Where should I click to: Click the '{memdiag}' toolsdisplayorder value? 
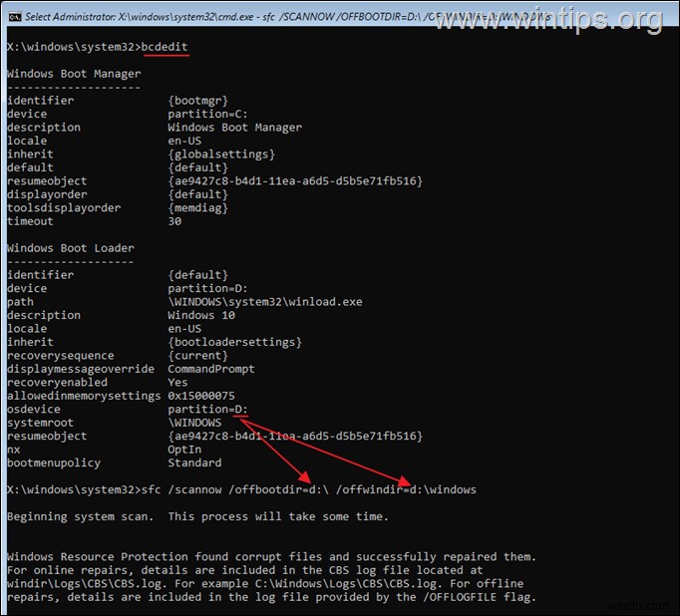pyautogui.click(x=197, y=208)
